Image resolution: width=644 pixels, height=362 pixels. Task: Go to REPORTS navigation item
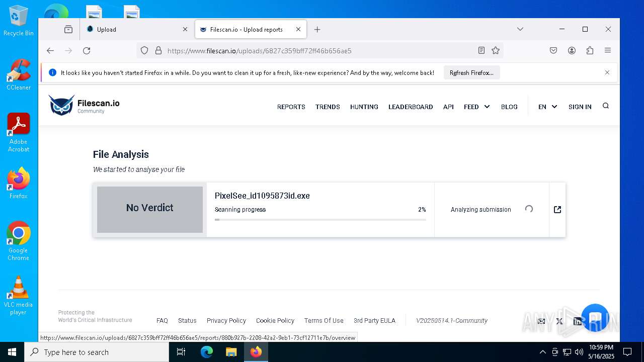coord(291,107)
